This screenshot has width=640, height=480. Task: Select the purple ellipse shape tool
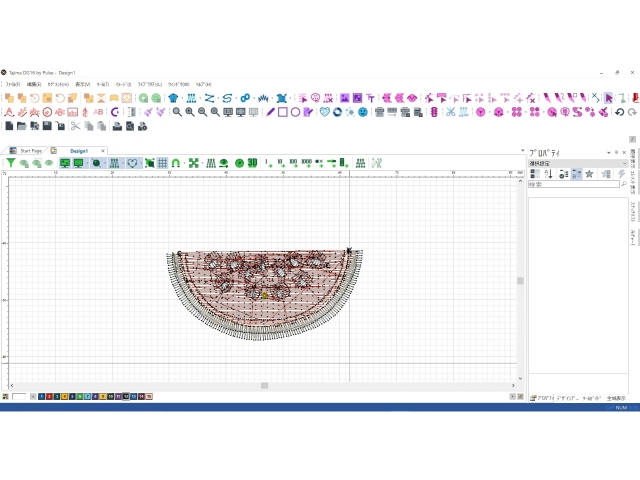(x=295, y=112)
